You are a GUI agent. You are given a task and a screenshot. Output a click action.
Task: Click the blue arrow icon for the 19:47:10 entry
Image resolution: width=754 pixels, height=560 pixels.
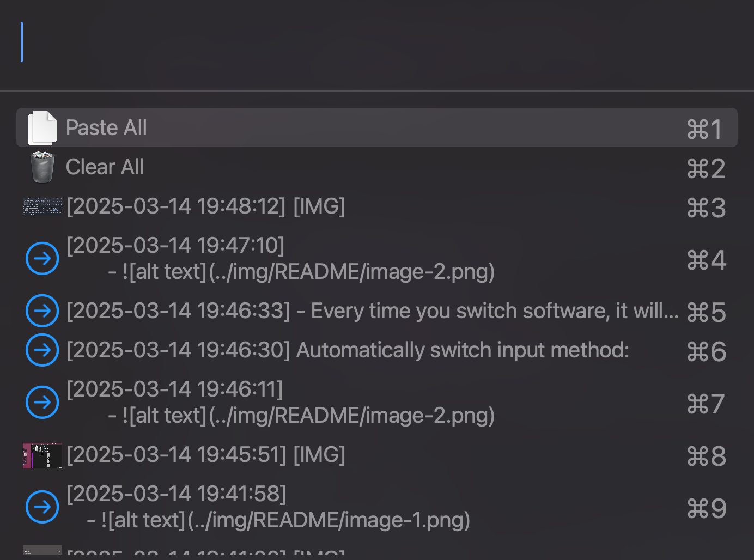pos(42,258)
